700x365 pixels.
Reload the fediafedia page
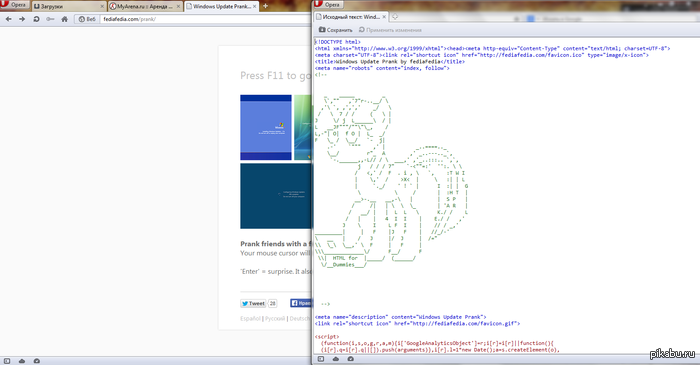pos(36,19)
